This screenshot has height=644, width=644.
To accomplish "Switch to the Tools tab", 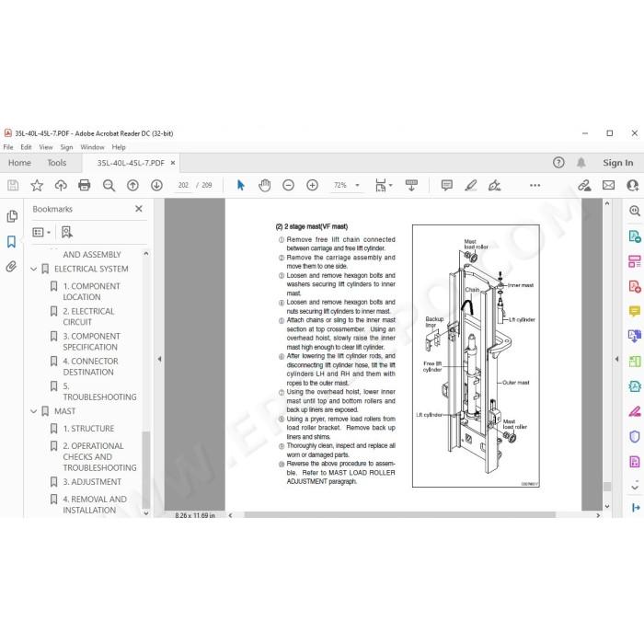I will tap(57, 163).
